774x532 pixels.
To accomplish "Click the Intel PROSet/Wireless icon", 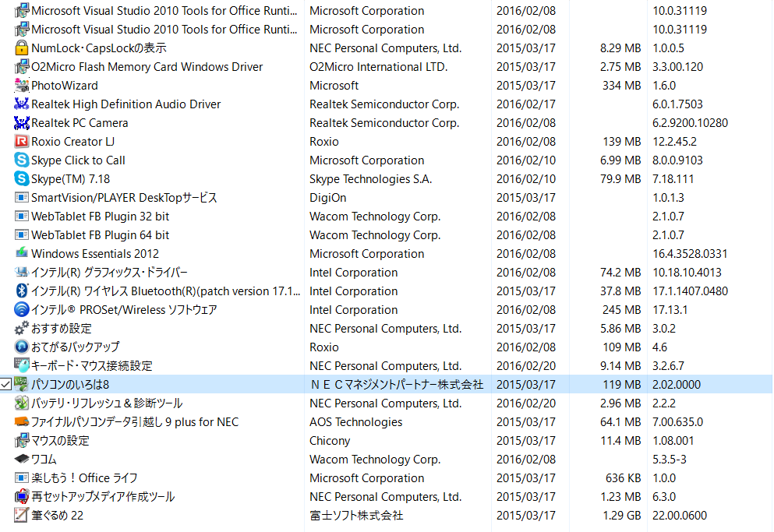I will point(22,310).
